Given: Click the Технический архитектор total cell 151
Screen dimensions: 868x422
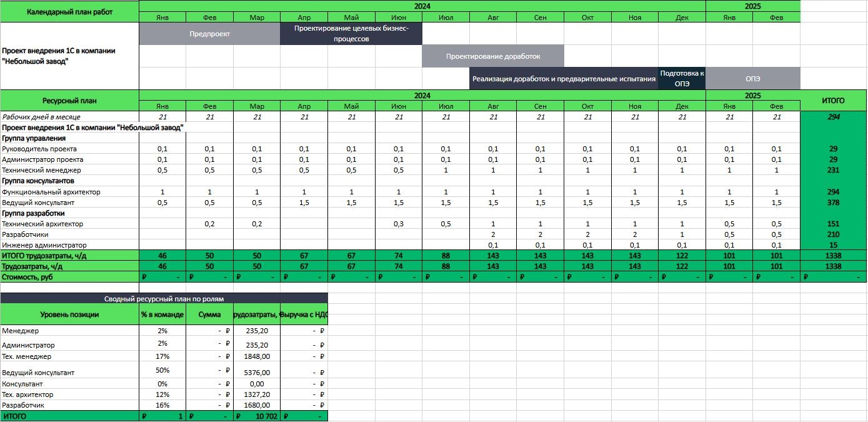Looking at the screenshot, I should click(833, 224).
